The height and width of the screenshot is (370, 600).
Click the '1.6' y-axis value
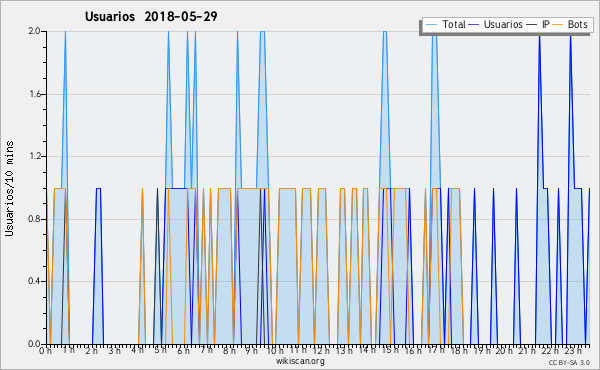click(35, 94)
